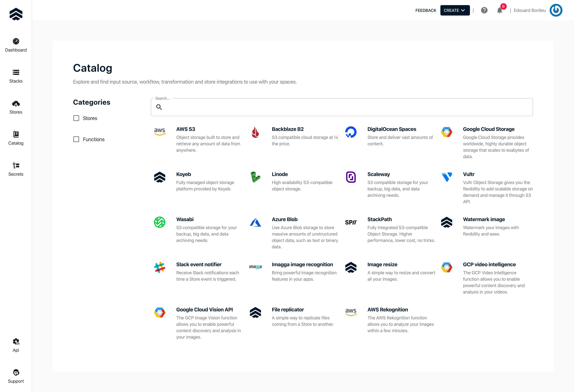Click the DigitalOcean Spaces logo icon
574x392 pixels.
[351, 132]
